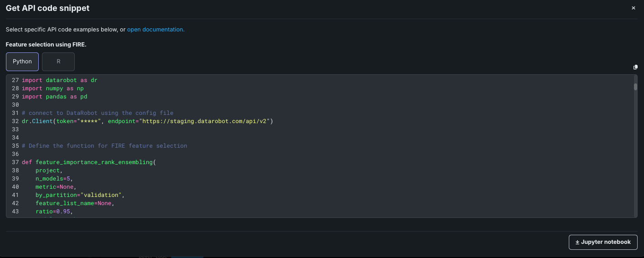Click the code panel's vertical scrollbar thumb
Screen dimensions: 644x258
tap(635, 87)
